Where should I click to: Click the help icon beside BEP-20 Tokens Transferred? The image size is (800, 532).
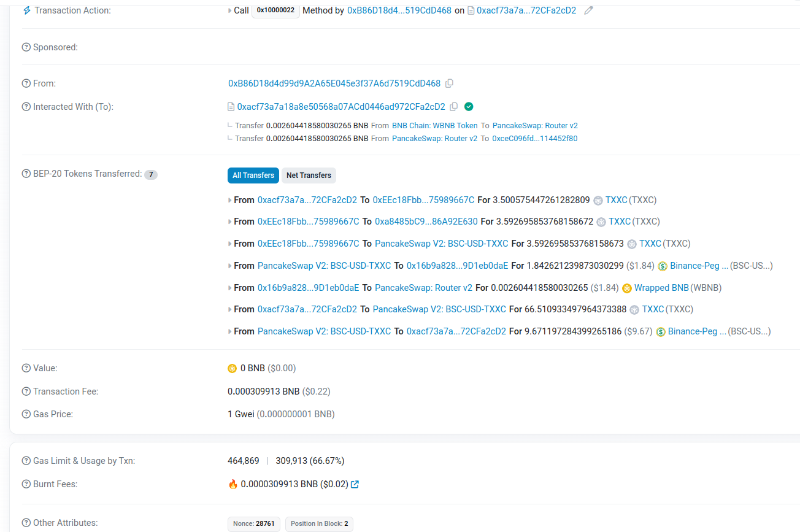tap(26, 174)
